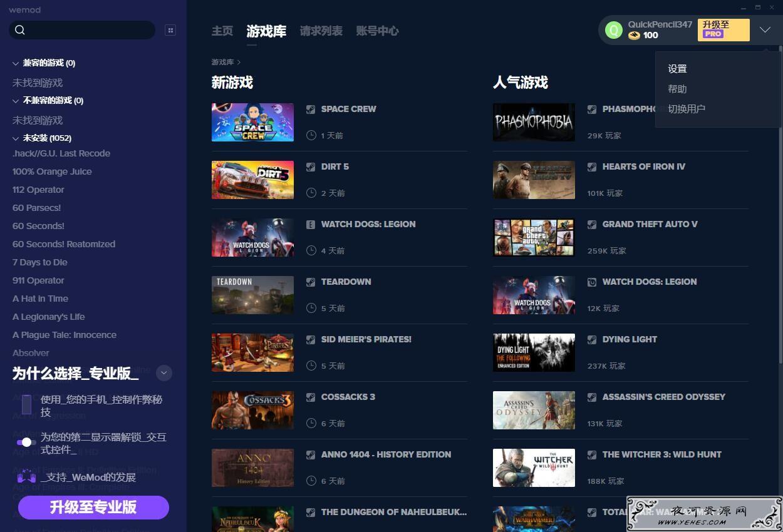
Task: Select "100% Orange Juice" in the sidebar
Action: [52, 171]
